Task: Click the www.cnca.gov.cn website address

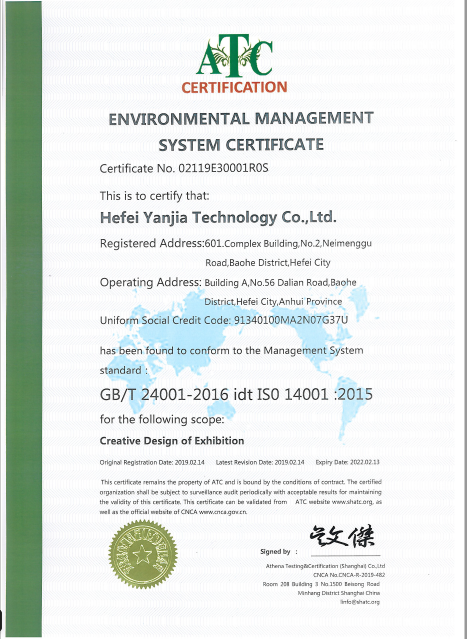Action: 223,512
